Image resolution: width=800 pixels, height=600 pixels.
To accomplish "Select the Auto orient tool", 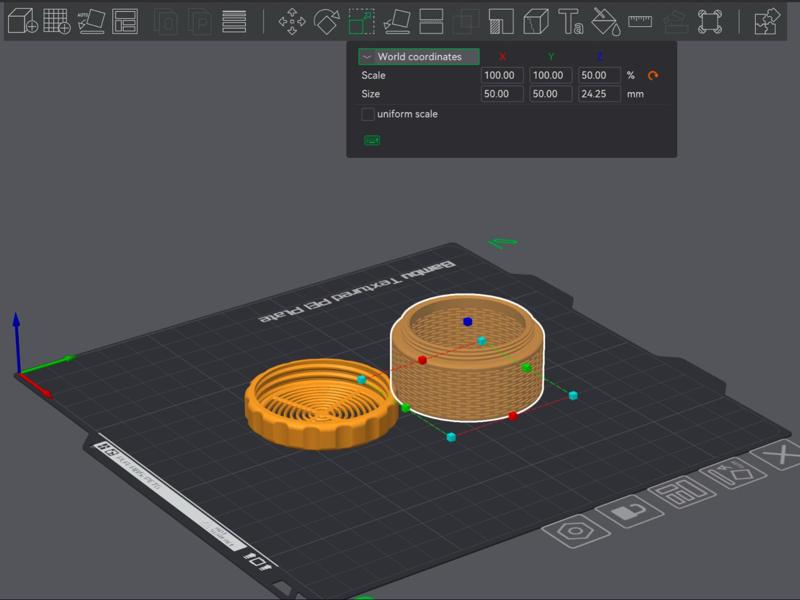I will 91,20.
